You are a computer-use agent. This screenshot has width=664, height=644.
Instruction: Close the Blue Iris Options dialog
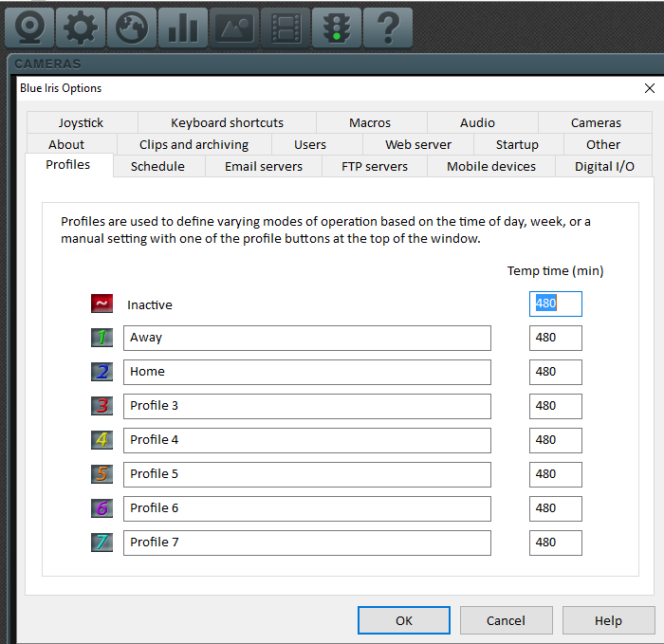pyautogui.click(x=650, y=88)
